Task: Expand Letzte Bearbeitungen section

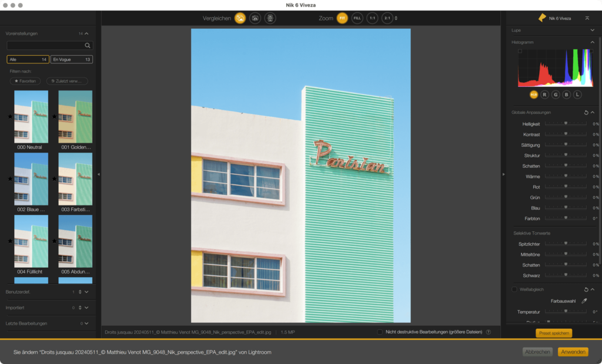Action: [86, 323]
